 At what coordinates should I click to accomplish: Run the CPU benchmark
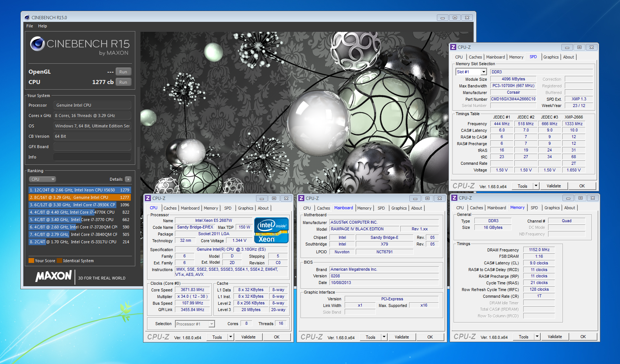click(x=123, y=82)
